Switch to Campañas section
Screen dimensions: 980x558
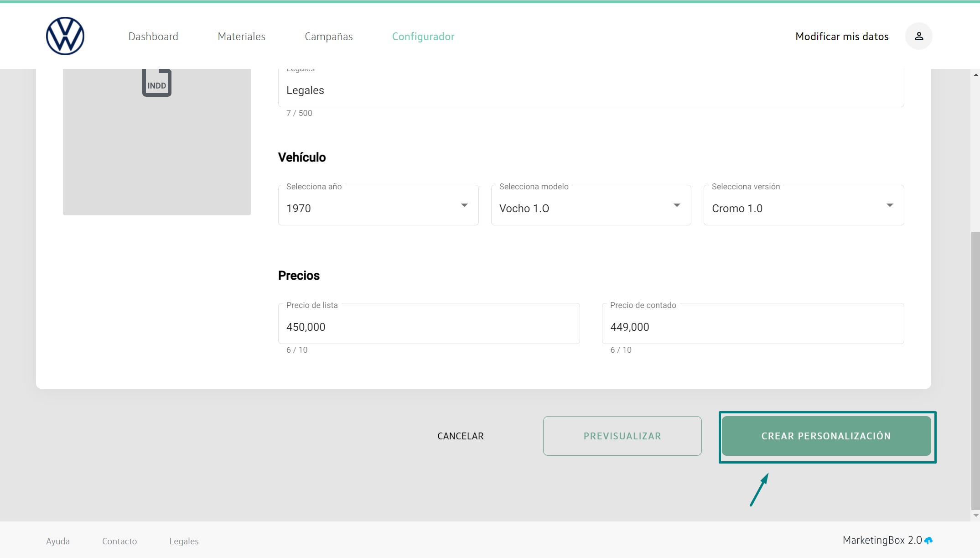coord(328,37)
